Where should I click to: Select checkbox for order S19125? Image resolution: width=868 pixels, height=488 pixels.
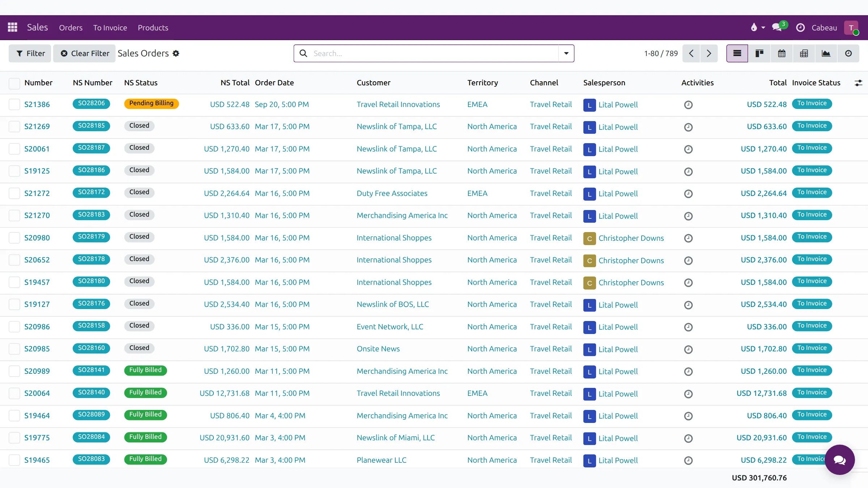click(14, 171)
